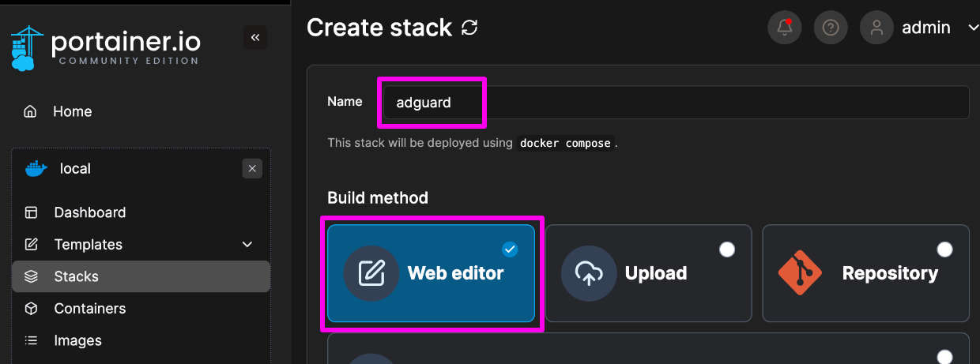
Task: Open the admin user dropdown arrow
Action: coord(972,28)
